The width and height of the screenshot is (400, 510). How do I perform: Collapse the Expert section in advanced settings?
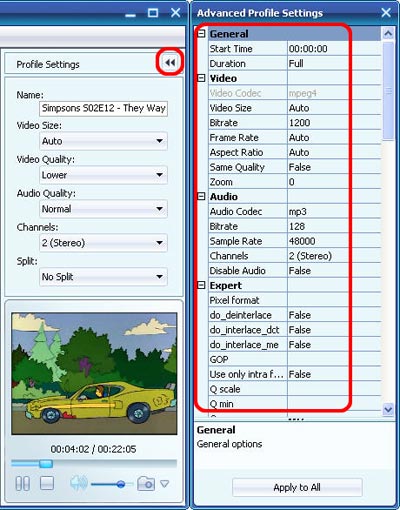(x=201, y=285)
